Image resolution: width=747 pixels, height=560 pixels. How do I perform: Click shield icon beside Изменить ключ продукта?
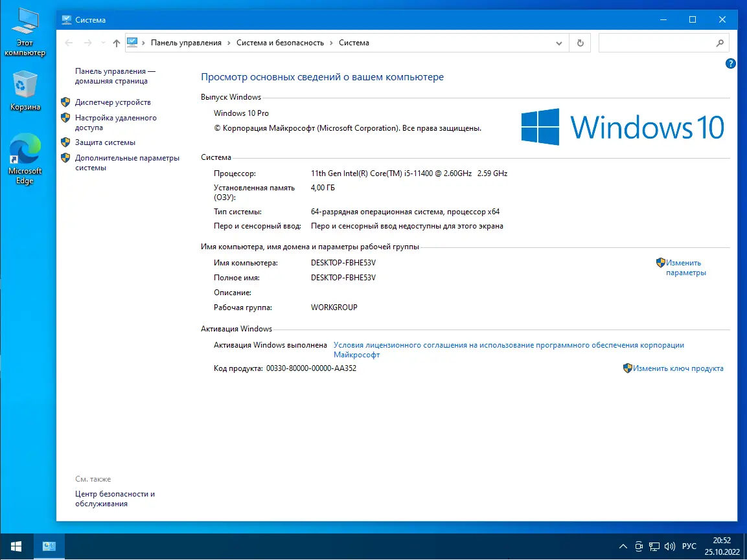[x=627, y=368]
